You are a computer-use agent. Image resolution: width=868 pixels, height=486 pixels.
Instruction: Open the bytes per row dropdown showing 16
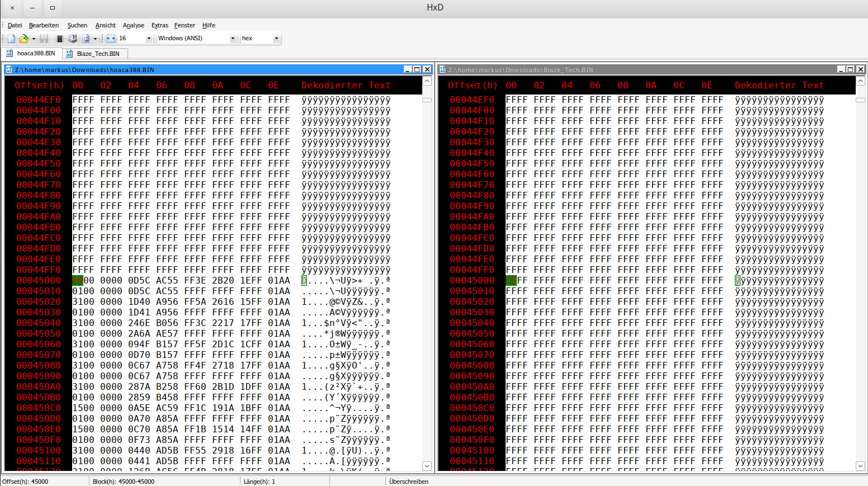point(149,39)
